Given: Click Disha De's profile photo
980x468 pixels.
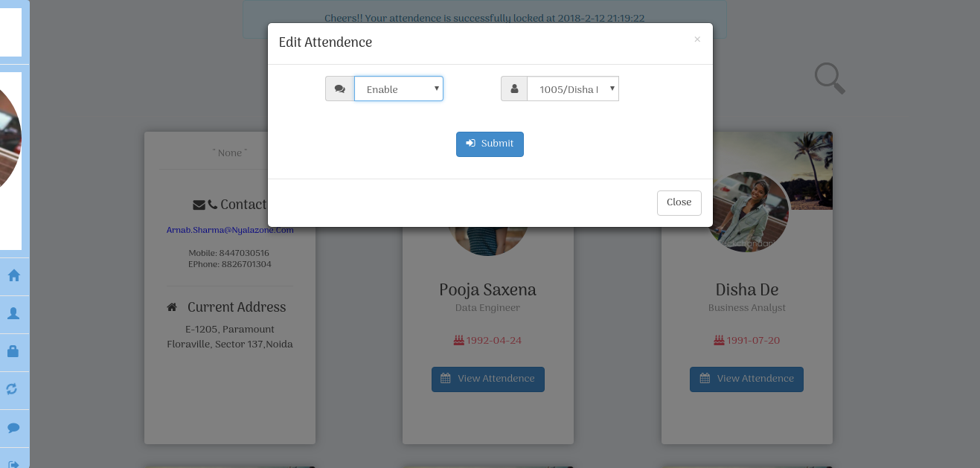Looking at the screenshot, I should click(749, 212).
